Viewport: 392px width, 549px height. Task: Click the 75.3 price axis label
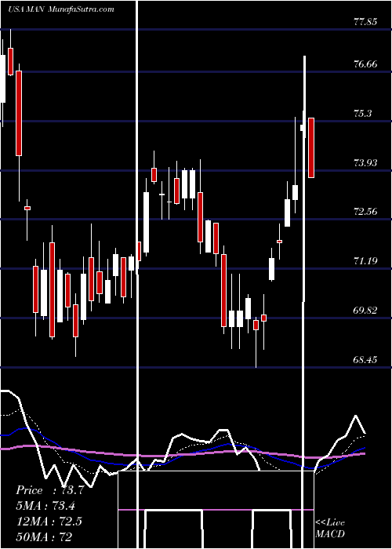[363, 114]
